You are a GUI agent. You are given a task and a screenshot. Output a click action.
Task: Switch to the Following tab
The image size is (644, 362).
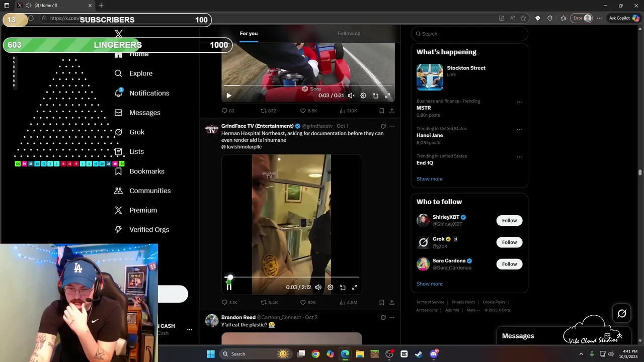click(x=349, y=34)
